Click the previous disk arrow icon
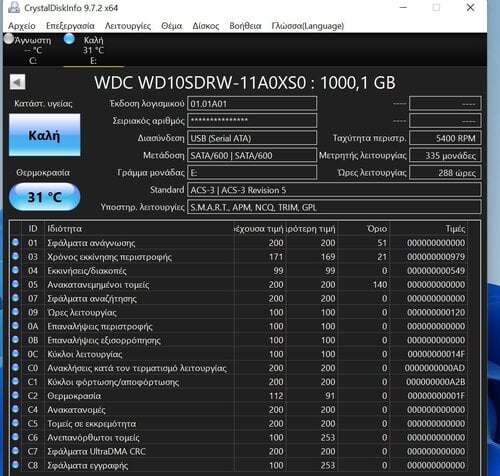Viewport: 500px width, 476px height. (17, 82)
